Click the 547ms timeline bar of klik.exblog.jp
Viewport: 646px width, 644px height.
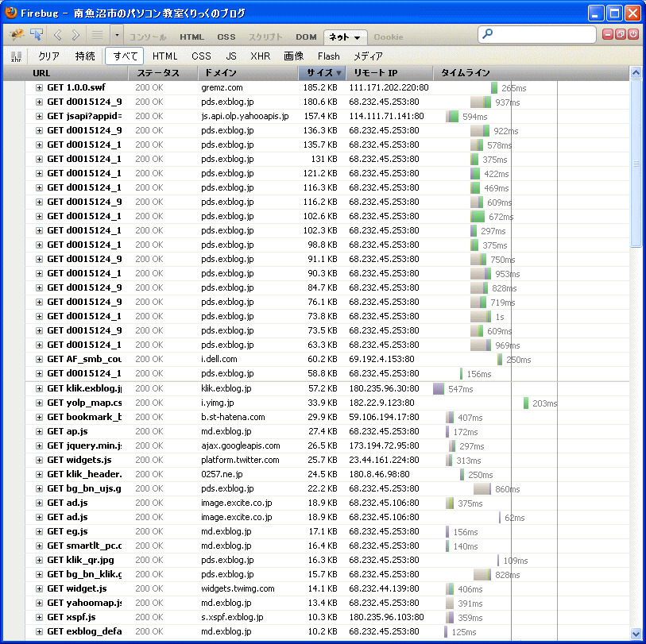click(439, 389)
